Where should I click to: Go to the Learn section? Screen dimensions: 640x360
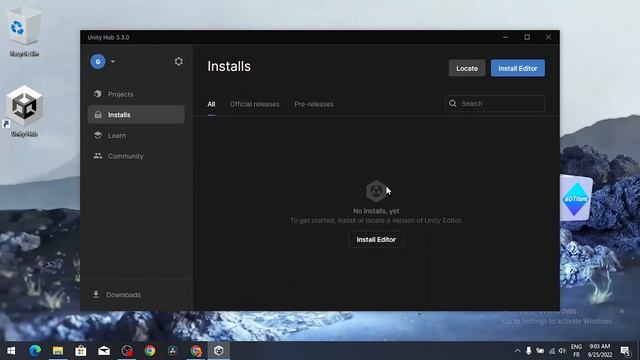[136, 136]
